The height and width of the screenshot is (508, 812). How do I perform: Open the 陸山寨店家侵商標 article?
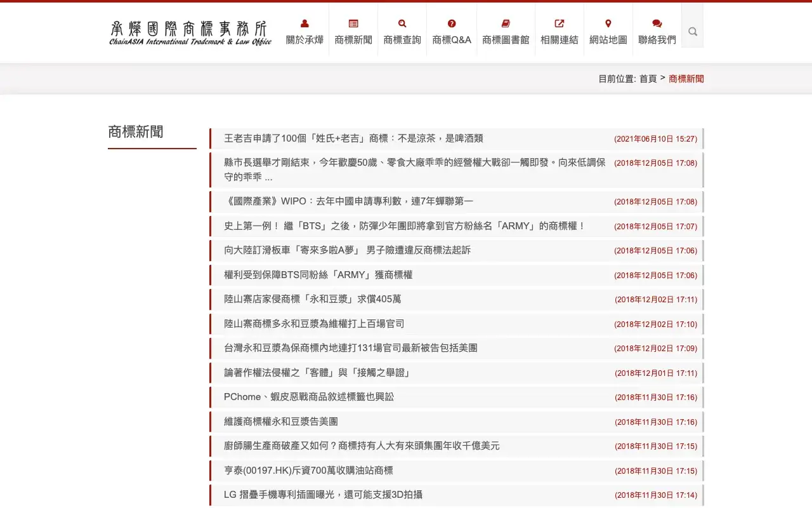(x=312, y=299)
